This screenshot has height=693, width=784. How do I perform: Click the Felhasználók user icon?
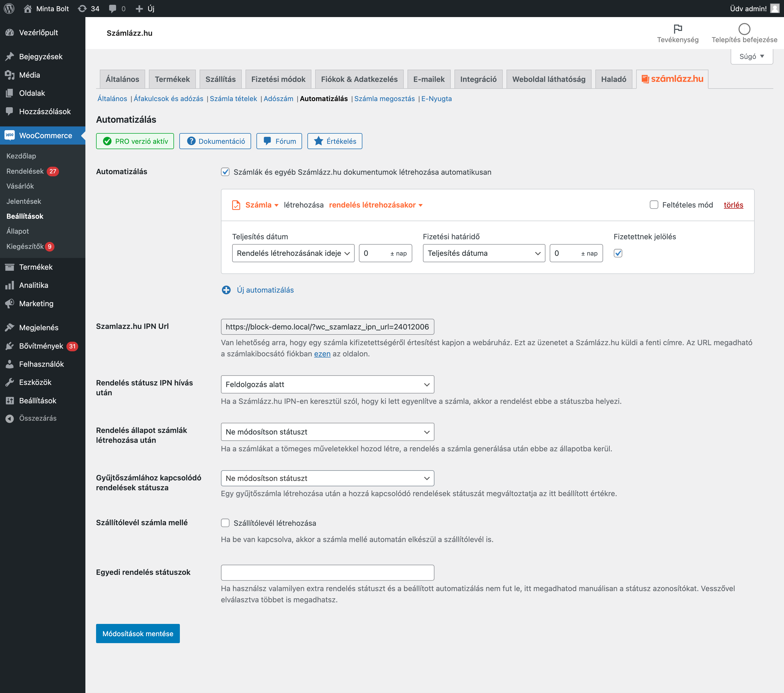point(10,364)
